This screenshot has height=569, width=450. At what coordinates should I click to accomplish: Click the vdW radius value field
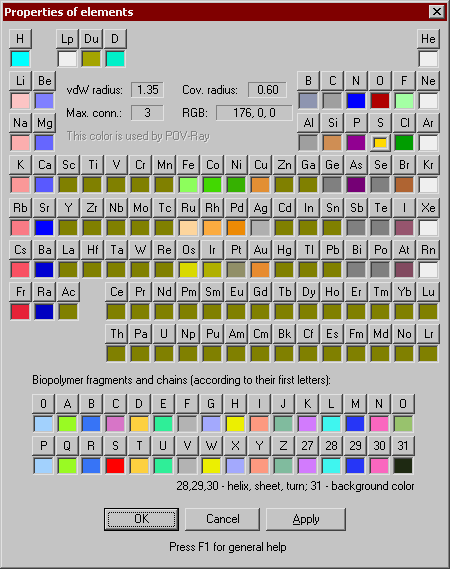click(x=147, y=90)
